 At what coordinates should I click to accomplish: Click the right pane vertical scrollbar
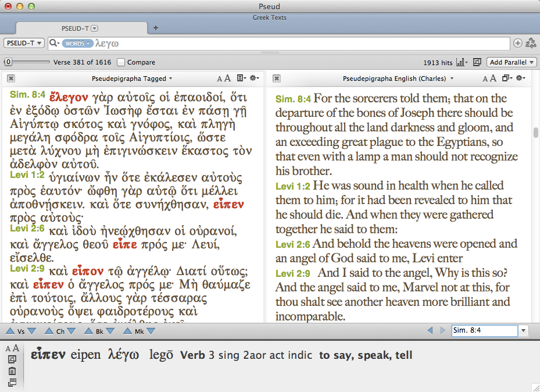pyautogui.click(x=535, y=133)
